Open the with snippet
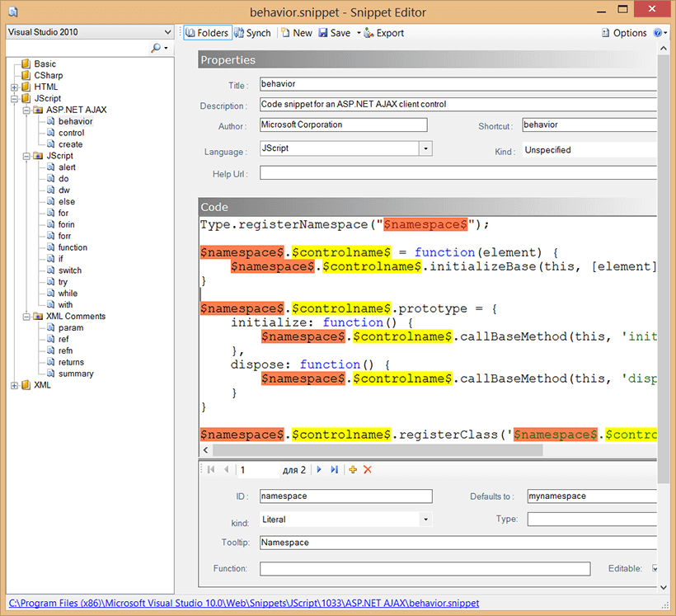 pos(65,305)
